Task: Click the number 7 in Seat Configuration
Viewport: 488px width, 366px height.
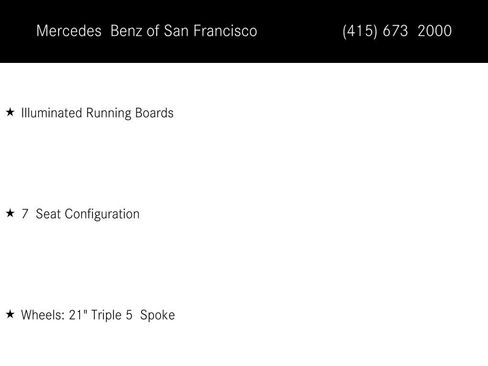Action: coord(25,214)
